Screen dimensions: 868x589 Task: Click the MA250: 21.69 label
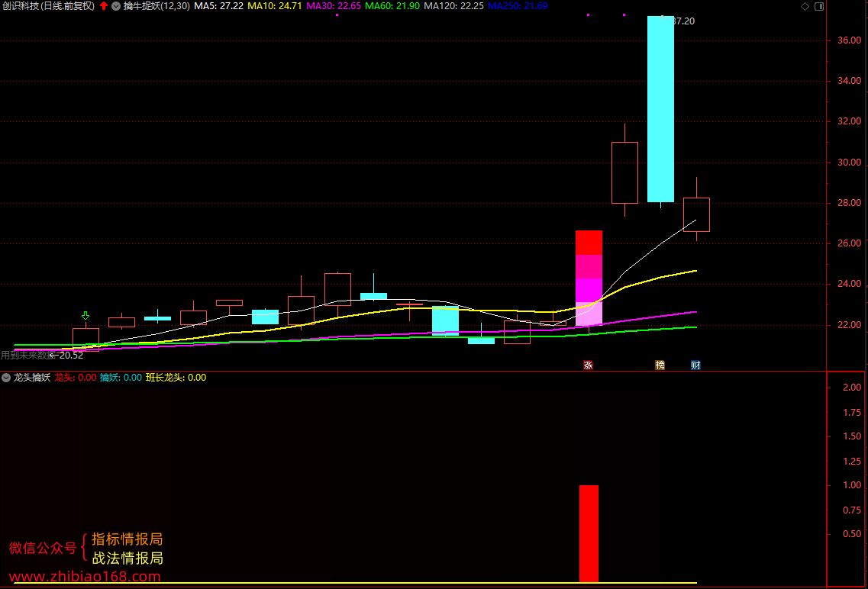pyautogui.click(x=518, y=6)
